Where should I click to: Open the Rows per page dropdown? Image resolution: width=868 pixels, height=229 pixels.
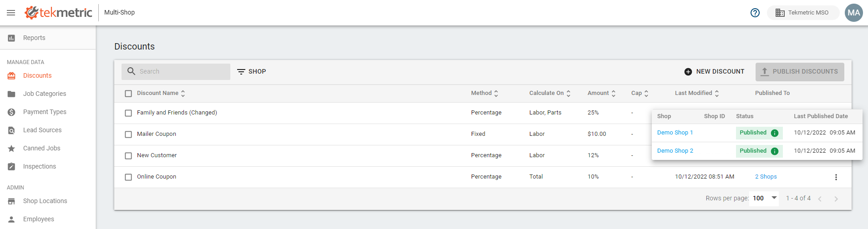pyautogui.click(x=765, y=198)
